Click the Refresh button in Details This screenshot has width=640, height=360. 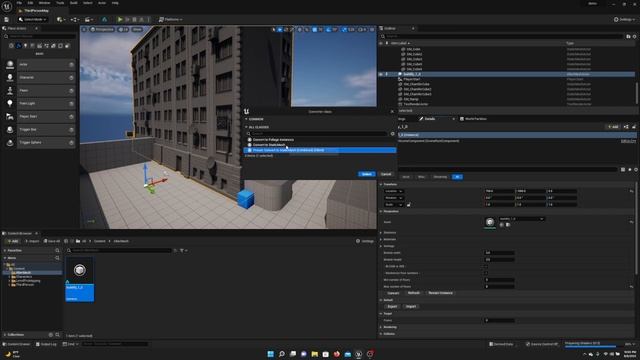(413, 293)
